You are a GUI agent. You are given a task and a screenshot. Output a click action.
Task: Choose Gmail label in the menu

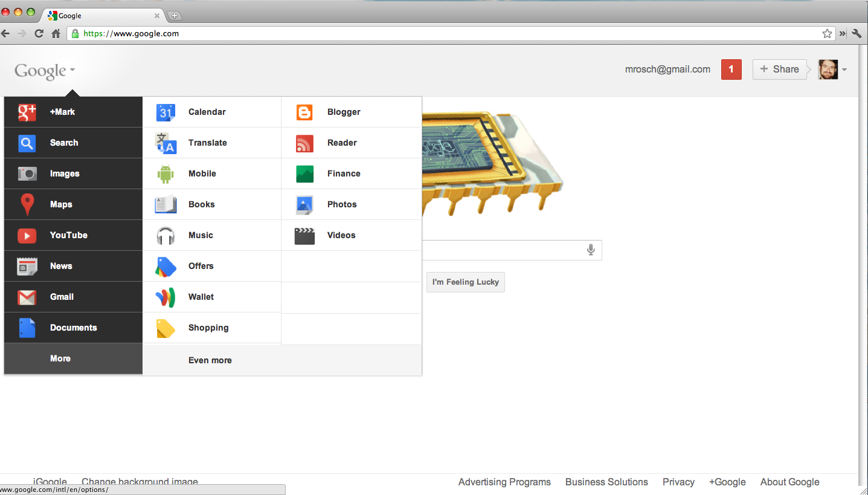tap(62, 297)
